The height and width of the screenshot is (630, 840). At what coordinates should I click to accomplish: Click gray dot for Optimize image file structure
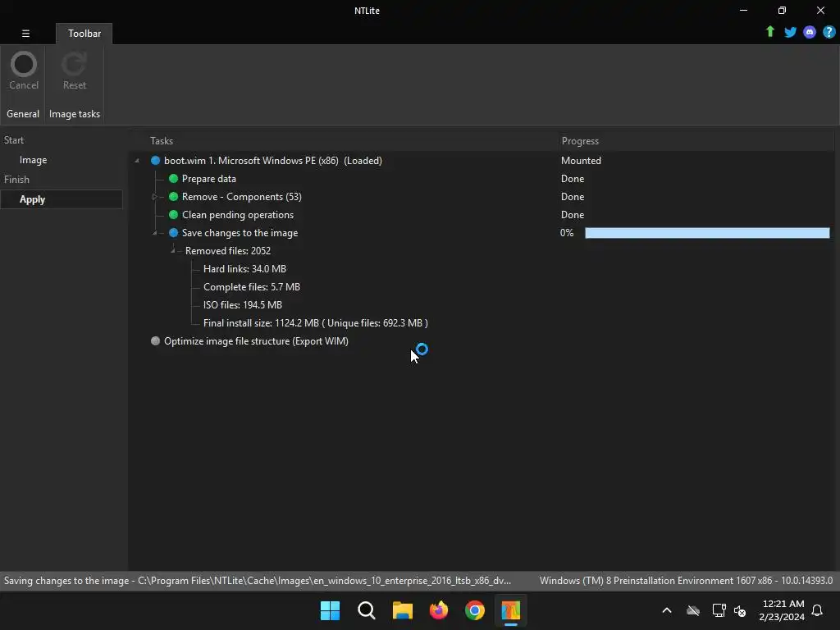[155, 340]
